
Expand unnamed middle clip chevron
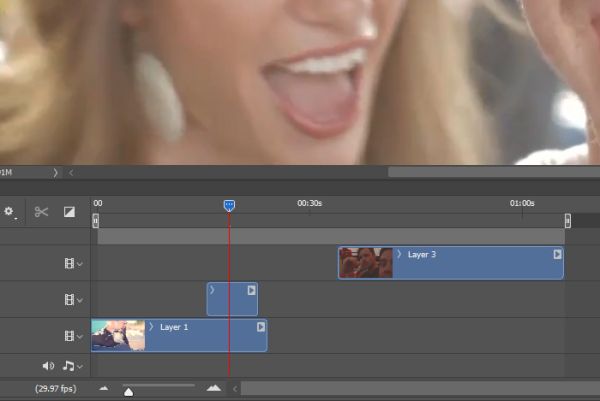pos(212,290)
